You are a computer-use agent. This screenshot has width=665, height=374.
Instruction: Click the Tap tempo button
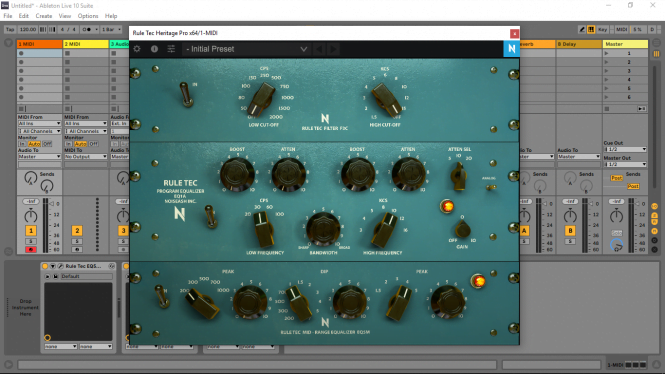tap(10, 29)
